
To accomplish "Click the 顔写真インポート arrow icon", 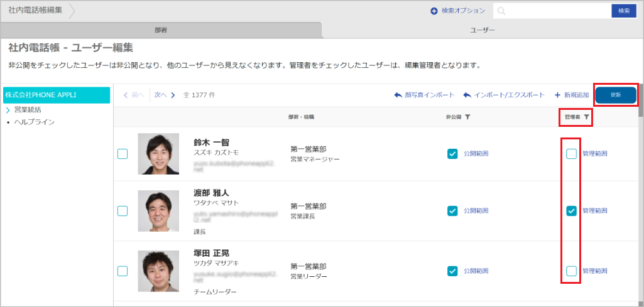I will coord(398,95).
